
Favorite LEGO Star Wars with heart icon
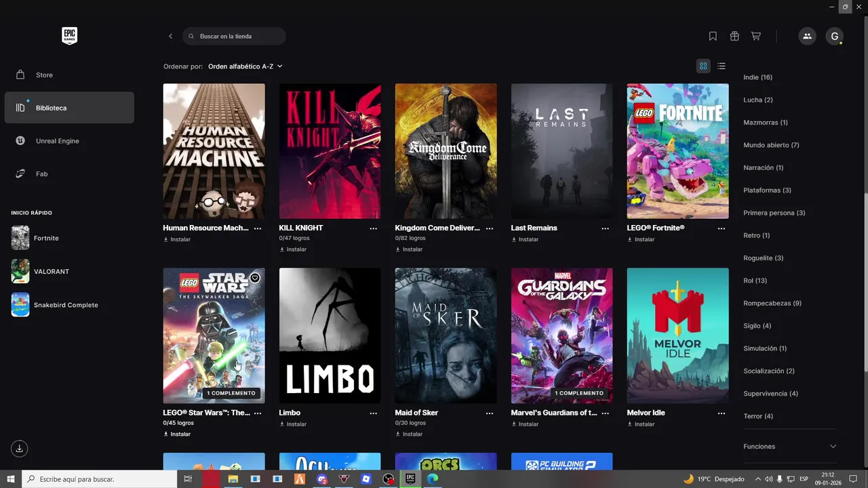click(x=255, y=278)
